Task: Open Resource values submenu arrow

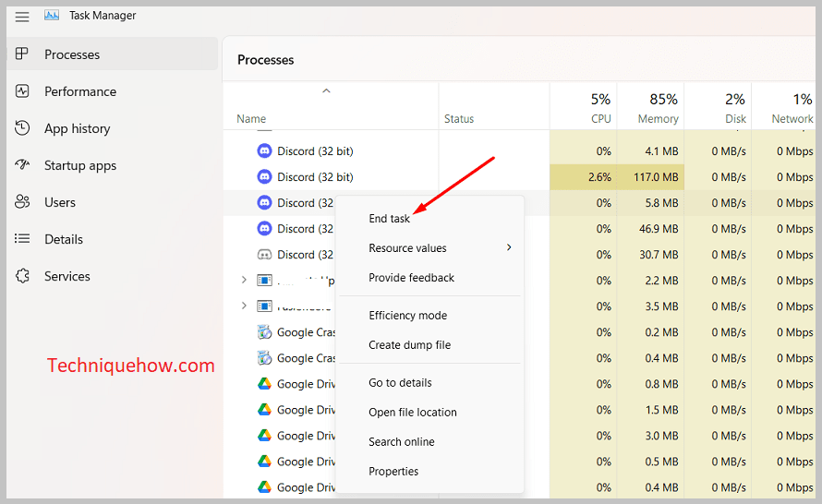Action: 509,247
